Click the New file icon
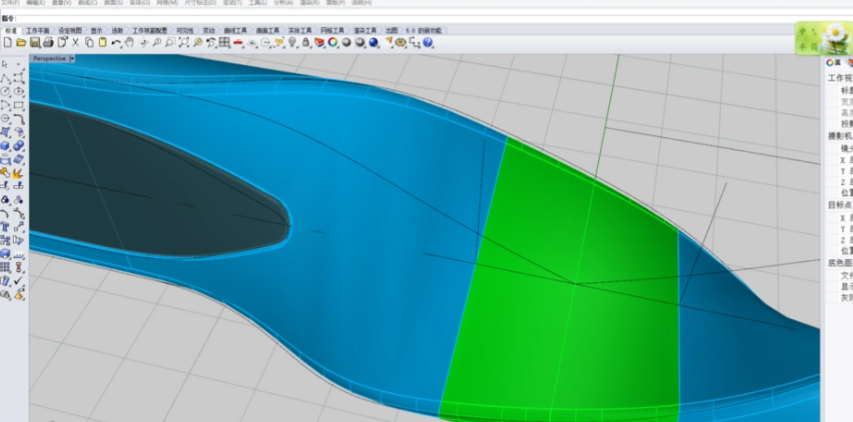The width and height of the screenshot is (853, 422). pos(8,43)
